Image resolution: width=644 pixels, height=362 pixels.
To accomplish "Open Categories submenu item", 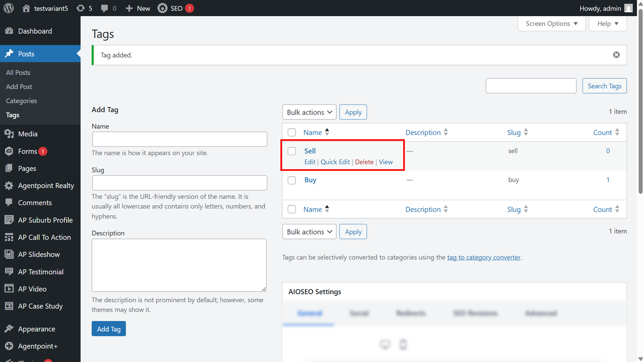I will [21, 101].
